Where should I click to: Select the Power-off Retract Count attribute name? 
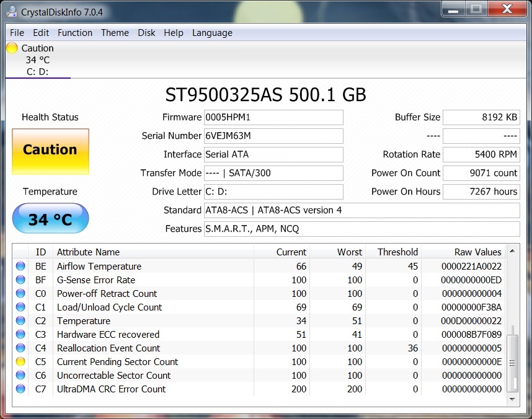(x=107, y=293)
